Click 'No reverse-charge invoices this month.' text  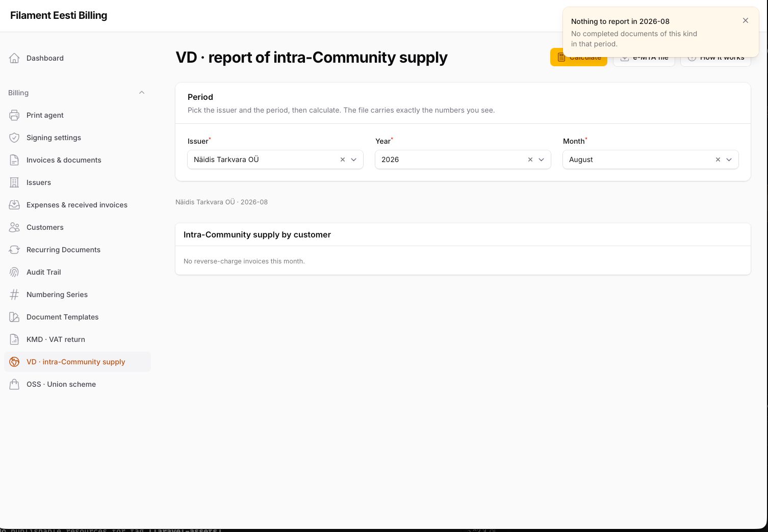(x=244, y=261)
